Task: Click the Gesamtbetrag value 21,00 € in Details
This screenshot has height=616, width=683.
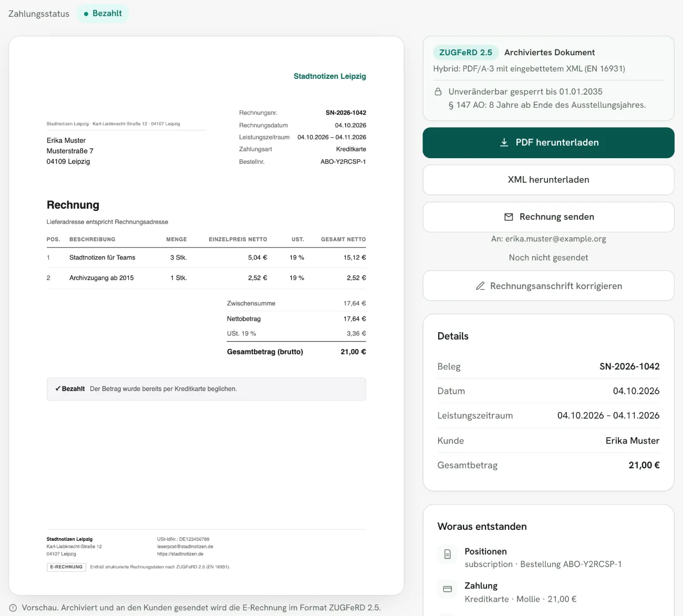Action: (644, 465)
